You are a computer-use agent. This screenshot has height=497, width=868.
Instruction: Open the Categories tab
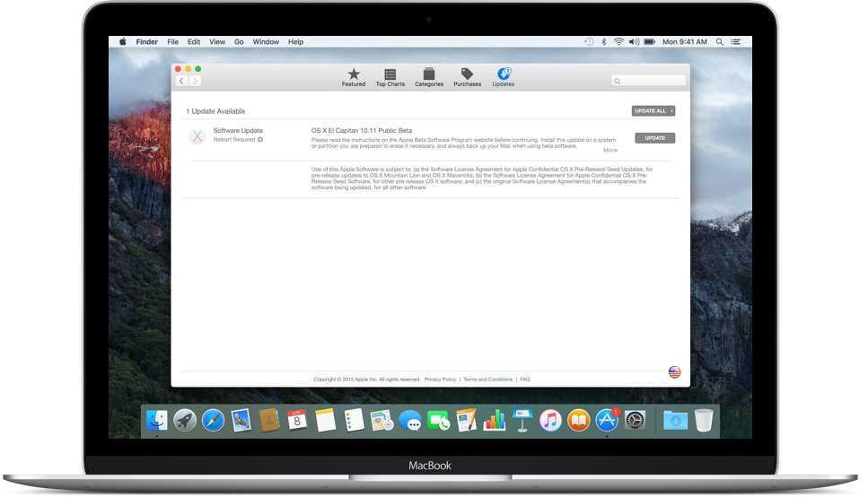[x=429, y=77]
